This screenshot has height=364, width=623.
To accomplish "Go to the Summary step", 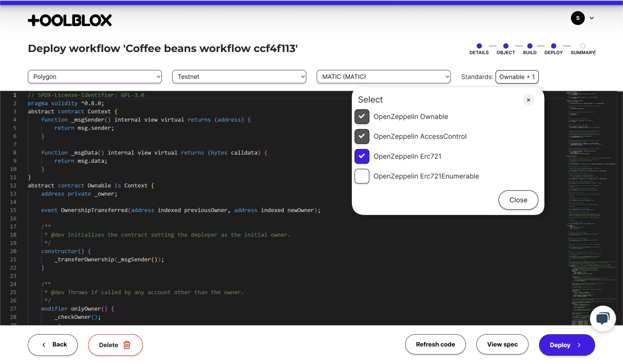I will pyautogui.click(x=583, y=49).
